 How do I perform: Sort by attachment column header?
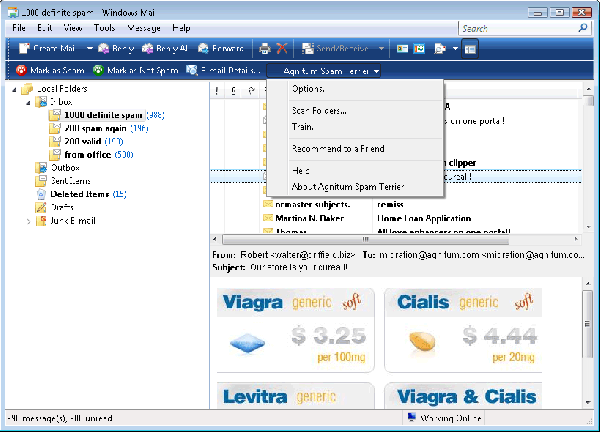233,91
